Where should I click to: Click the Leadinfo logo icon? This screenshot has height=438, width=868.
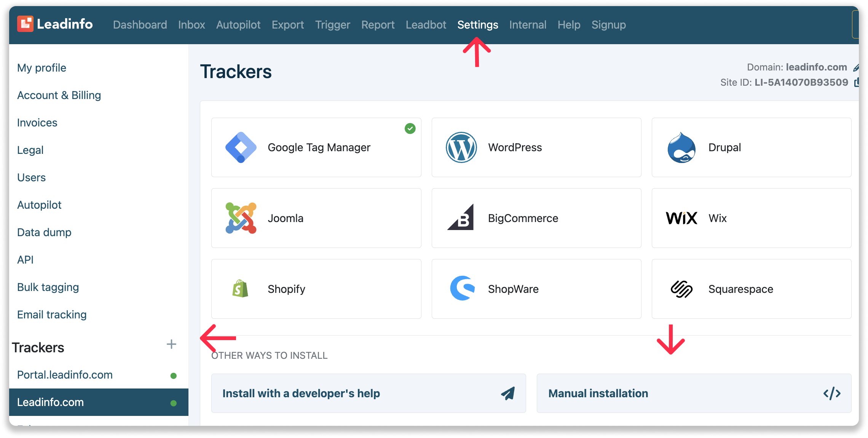[x=25, y=24]
